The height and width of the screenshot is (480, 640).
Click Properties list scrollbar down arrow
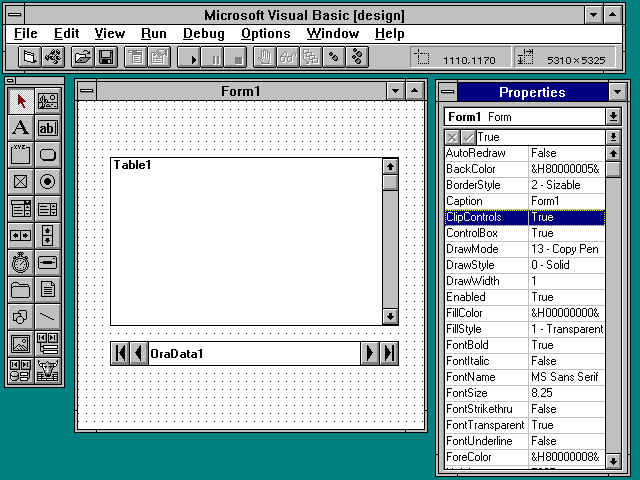click(613, 459)
